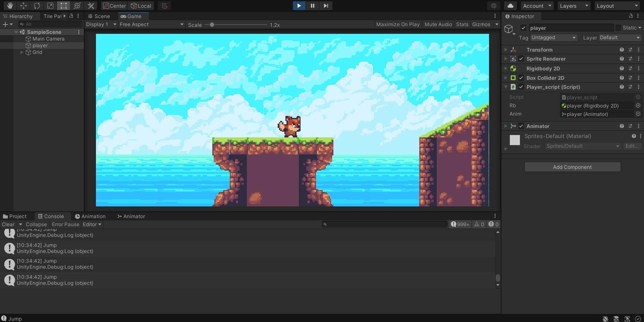The width and height of the screenshot is (644, 322).
Task: Select the Move tool
Action: click(23, 6)
